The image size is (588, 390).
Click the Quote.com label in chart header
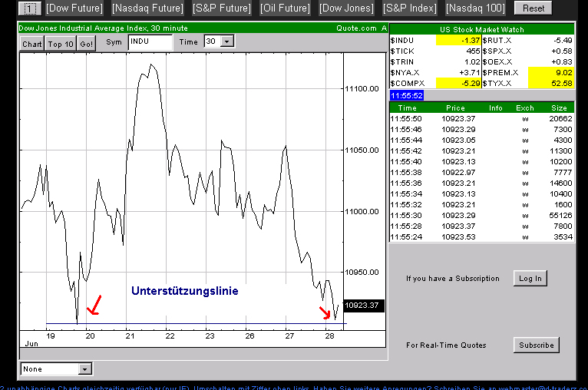point(356,28)
